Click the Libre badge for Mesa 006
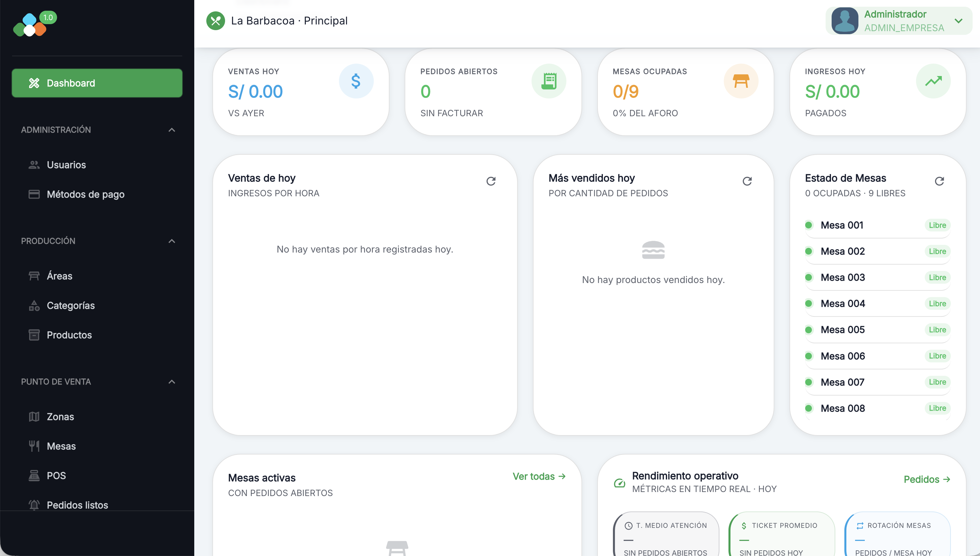Viewport: 980px width, 556px height. point(937,356)
